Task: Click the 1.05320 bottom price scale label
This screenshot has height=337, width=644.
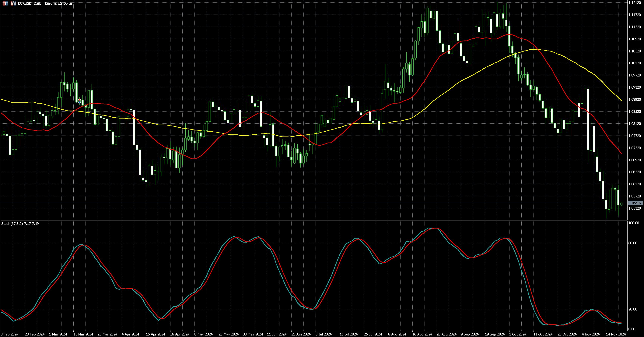Action: click(635, 208)
